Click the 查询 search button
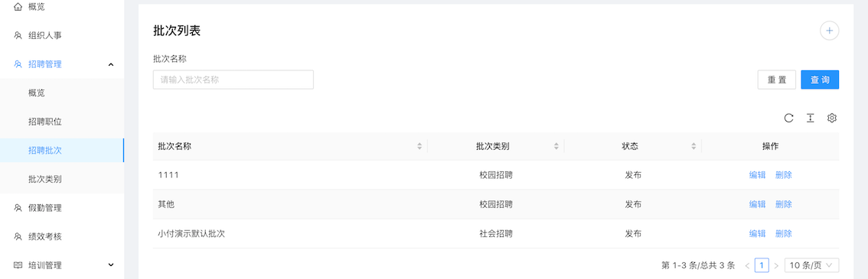The width and height of the screenshot is (868, 279). pos(820,79)
